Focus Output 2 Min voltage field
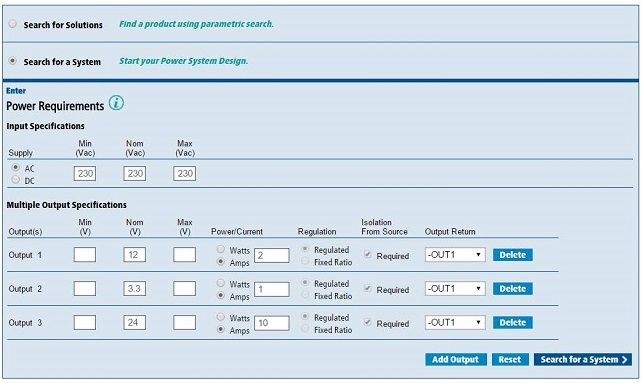The height and width of the screenshot is (383, 642). pos(85,289)
